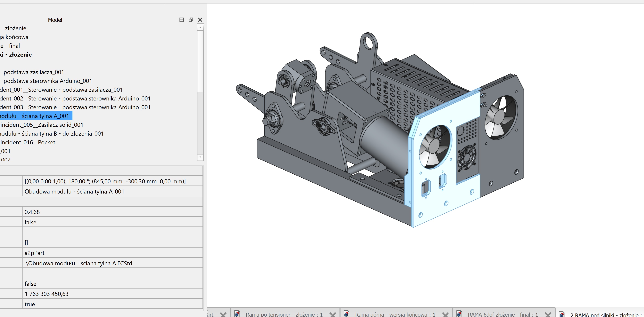Close the Model panel with its X icon
Image resolution: width=644 pixels, height=317 pixels.
(200, 20)
